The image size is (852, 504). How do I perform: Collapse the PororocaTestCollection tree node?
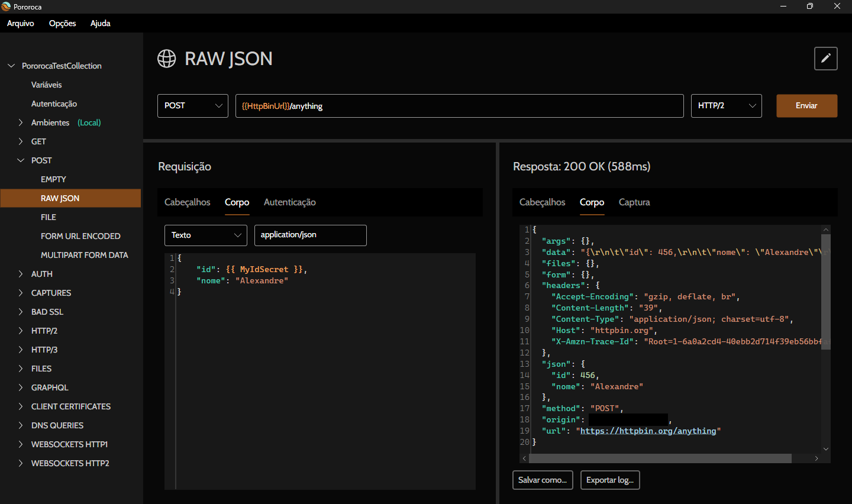pyautogui.click(x=11, y=66)
